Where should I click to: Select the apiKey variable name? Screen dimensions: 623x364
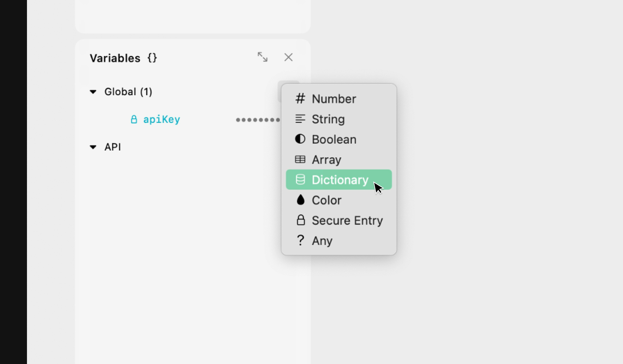coord(162,120)
